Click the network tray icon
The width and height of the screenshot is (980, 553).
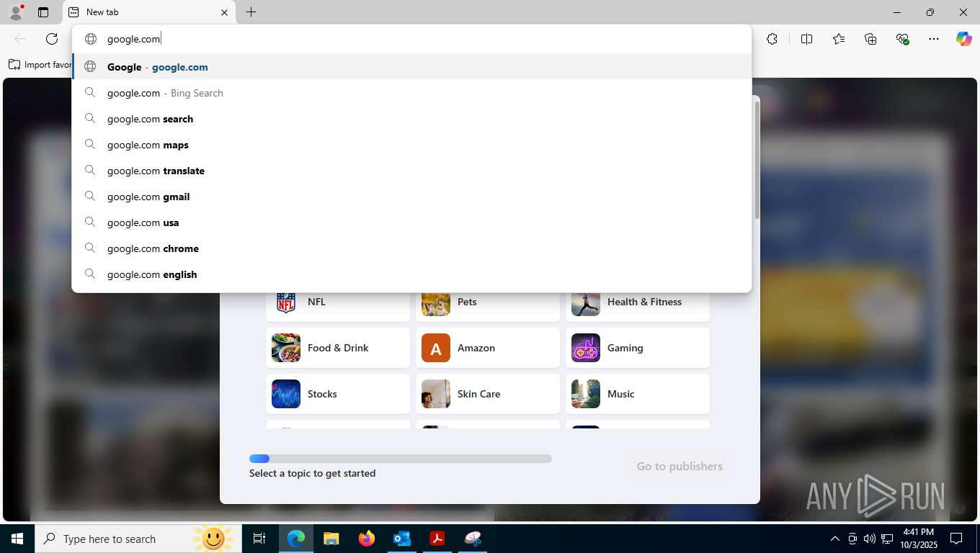click(887, 539)
